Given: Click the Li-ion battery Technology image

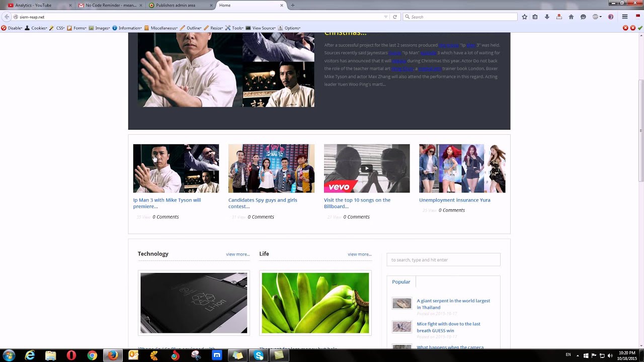Looking at the screenshot, I should (x=194, y=303).
